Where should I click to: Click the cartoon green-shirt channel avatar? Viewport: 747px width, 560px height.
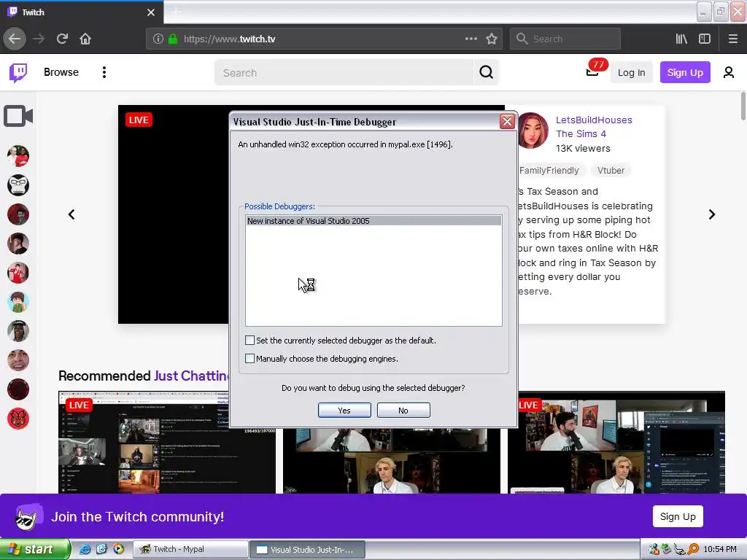click(x=18, y=302)
